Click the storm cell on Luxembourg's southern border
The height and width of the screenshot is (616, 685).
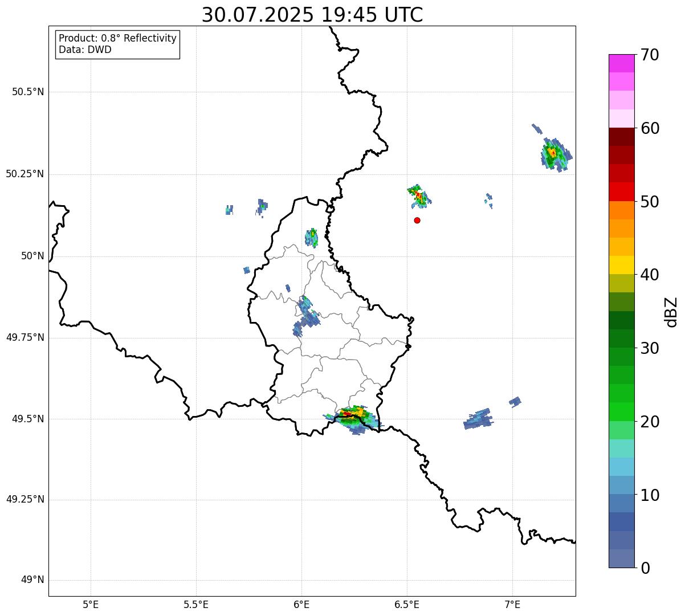(x=353, y=420)
